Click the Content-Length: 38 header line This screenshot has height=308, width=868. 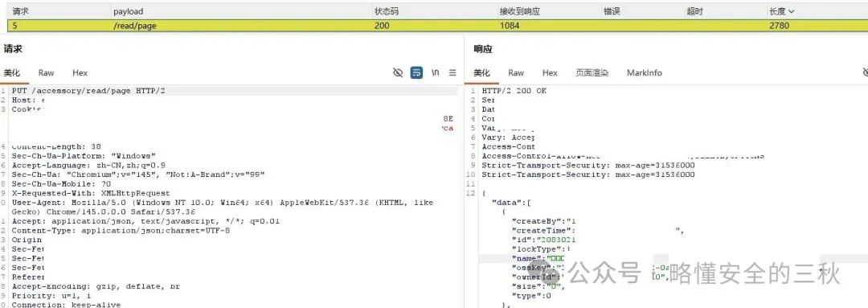[x=56, y=147]
